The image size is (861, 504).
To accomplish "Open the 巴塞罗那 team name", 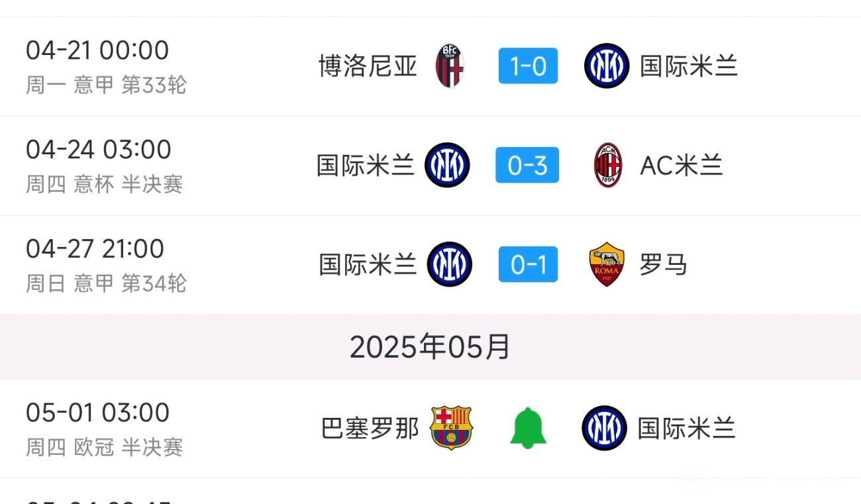I will click(370, 428).
